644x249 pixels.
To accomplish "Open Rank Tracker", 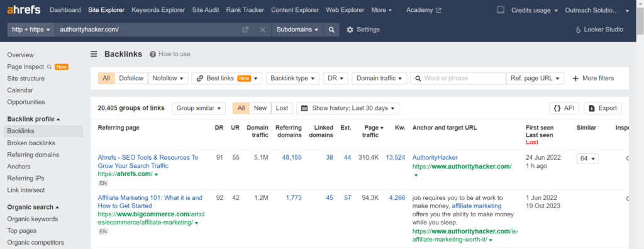I will (245, 10).
